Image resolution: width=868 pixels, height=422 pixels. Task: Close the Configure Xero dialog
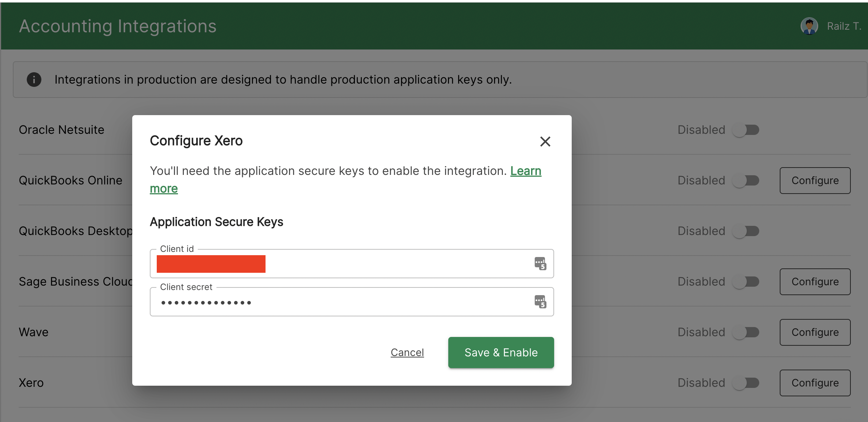click(x=545, y=142)
